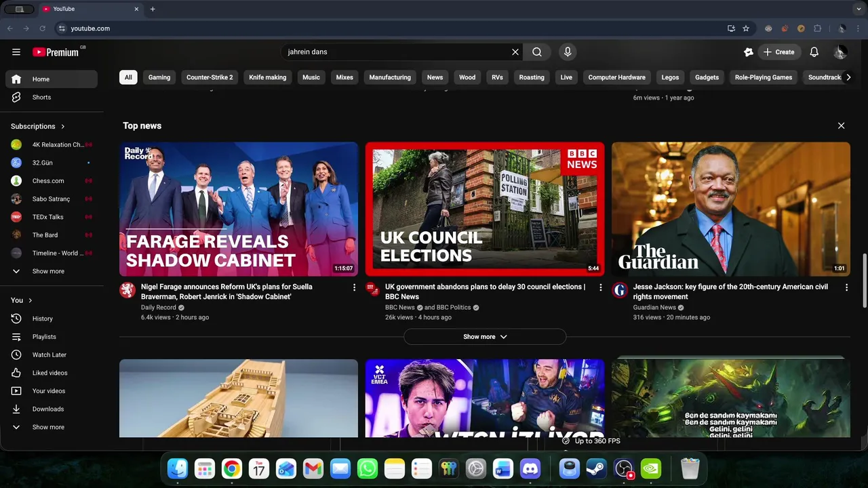The width and height of the screenshot is (868, 488).
Task: Open the Chess.com subscription
Action: (x=52, y=181)
